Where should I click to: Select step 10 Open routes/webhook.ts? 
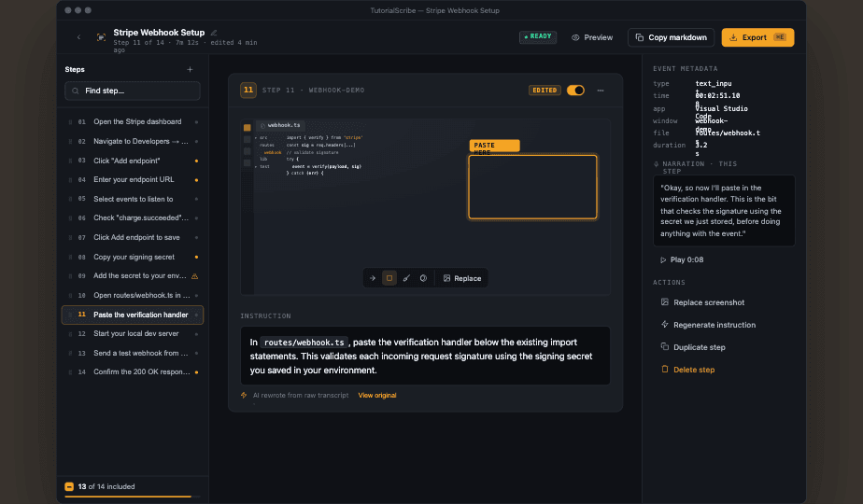(x=132, y=296)
